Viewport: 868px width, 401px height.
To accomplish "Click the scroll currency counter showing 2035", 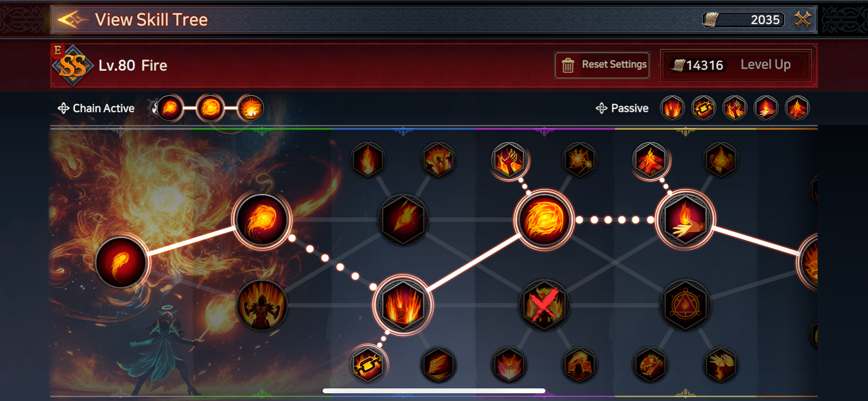I will (743, 20).
